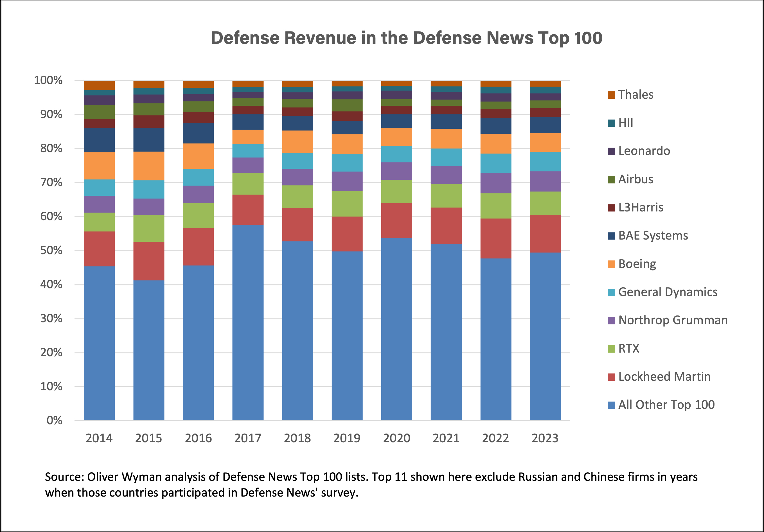Select the "All Other Top 100" legend label
The height and width of the screenshot is (532, 764).
point(666,405)
